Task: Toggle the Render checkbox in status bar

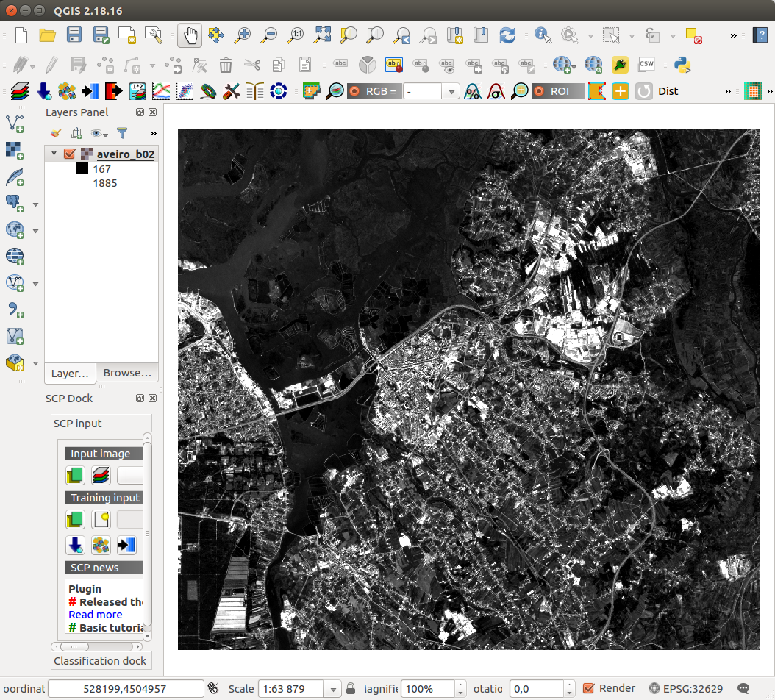Action: (x=588, y=688)
